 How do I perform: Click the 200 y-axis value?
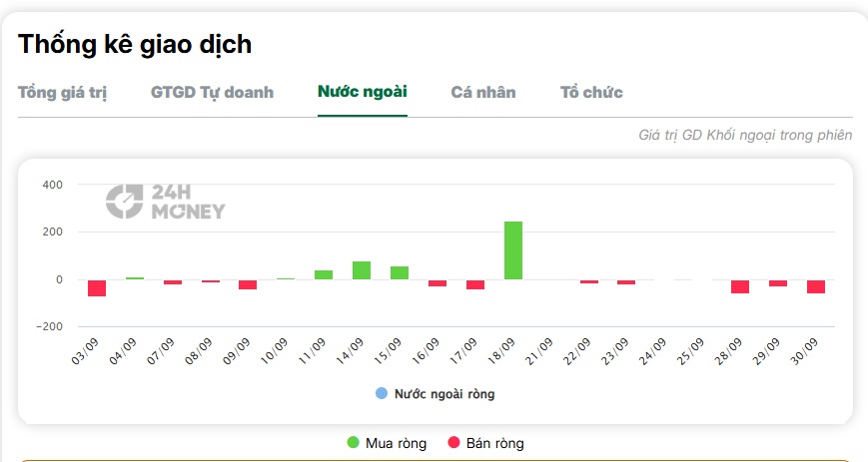click(x=53, y=231)
